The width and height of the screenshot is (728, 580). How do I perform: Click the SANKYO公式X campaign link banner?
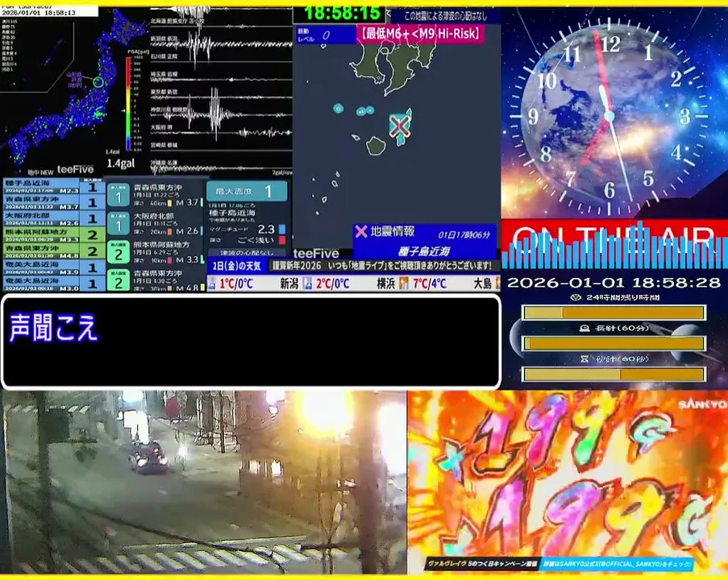point(618,564)
